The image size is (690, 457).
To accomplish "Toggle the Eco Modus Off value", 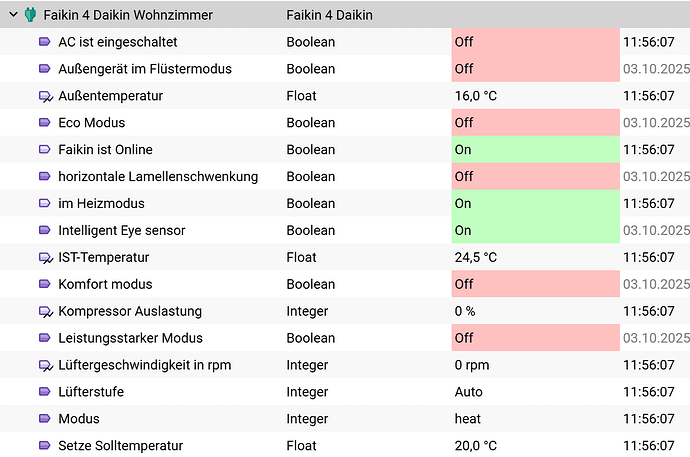I will coord(534,123).
